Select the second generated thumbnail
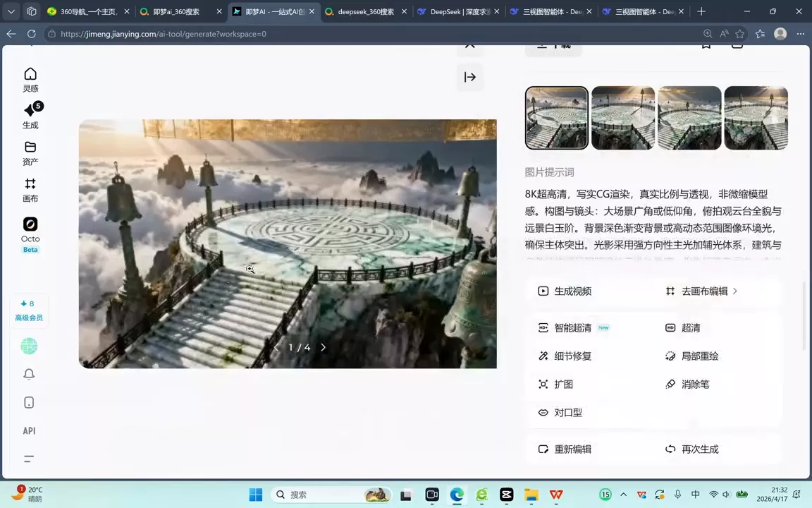Viewport: 812px width, 508px height. coord(623,118)
